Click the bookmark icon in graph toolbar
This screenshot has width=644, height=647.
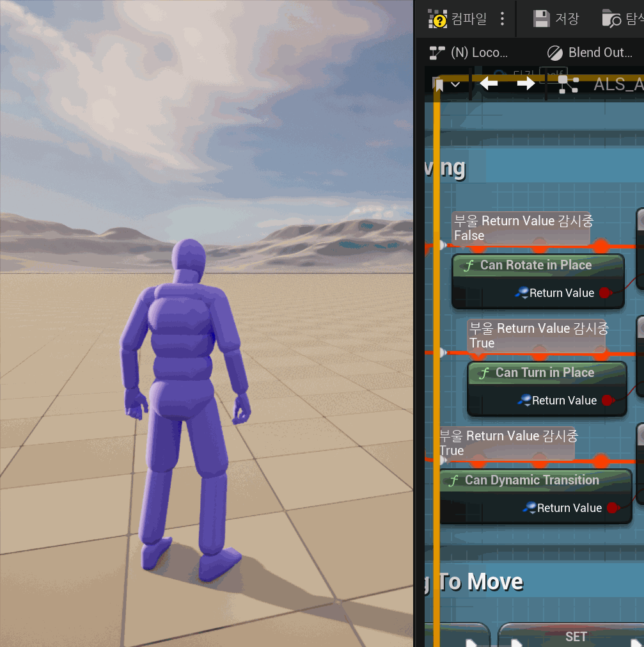click(439, 84)
